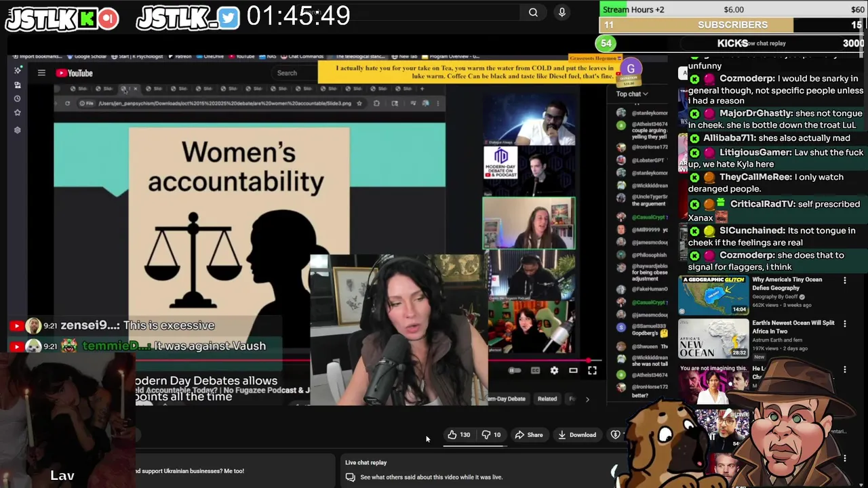Open Google Scholar bookmark
Viewport: 868px width, 488px height.
click(87, 56)
